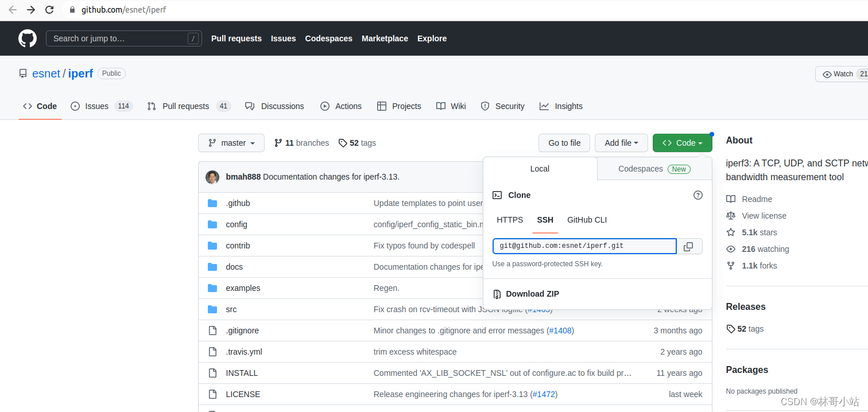Image resolution: width=868 pixels, height=412 pixels.
Task: Click bmah888's avatar thumbnail
Action: pos(212,177)
